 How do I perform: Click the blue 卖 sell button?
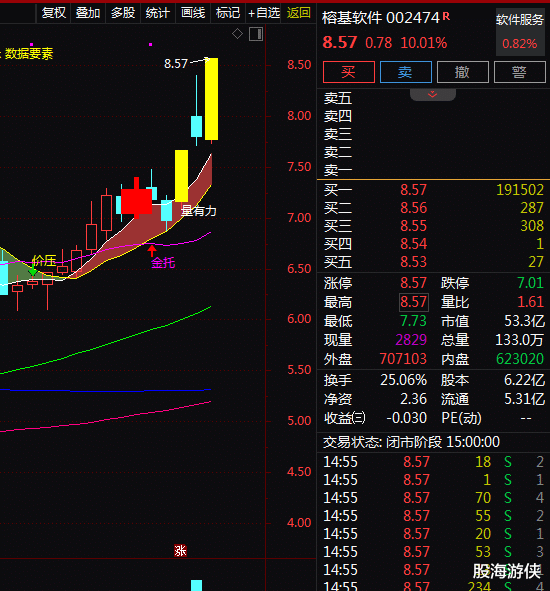pyautogui.click(x=406, y=72)
